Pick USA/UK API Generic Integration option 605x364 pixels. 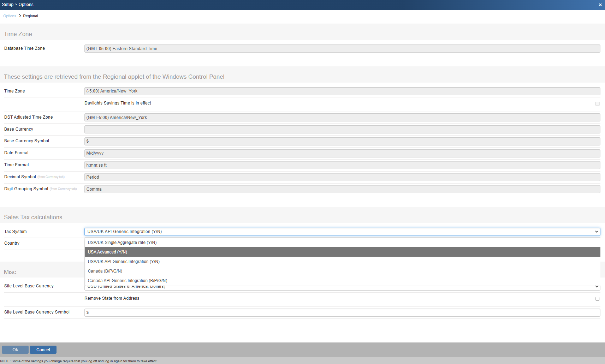(124, 262)
